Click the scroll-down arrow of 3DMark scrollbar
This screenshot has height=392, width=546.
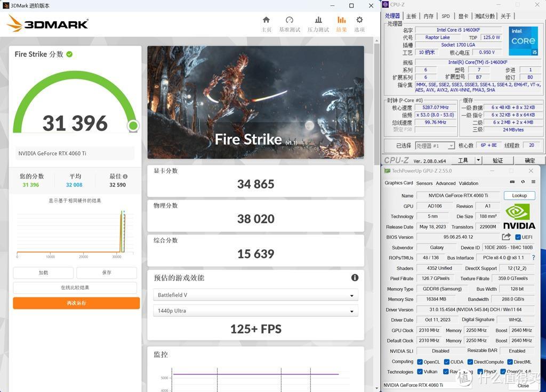point(376,388)
